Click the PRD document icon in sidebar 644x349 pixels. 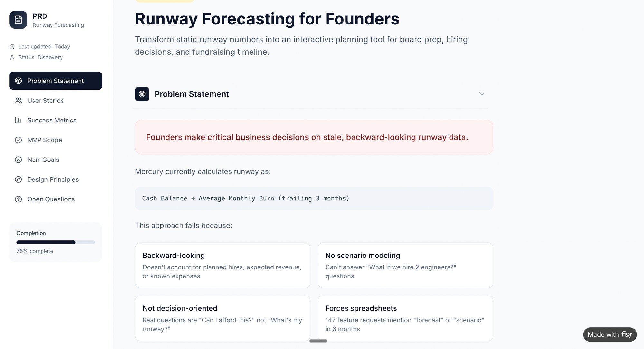(18, 20)
